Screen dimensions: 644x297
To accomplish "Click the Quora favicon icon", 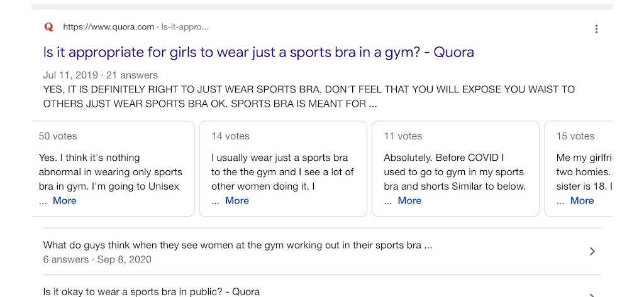I will click(49, 27).
